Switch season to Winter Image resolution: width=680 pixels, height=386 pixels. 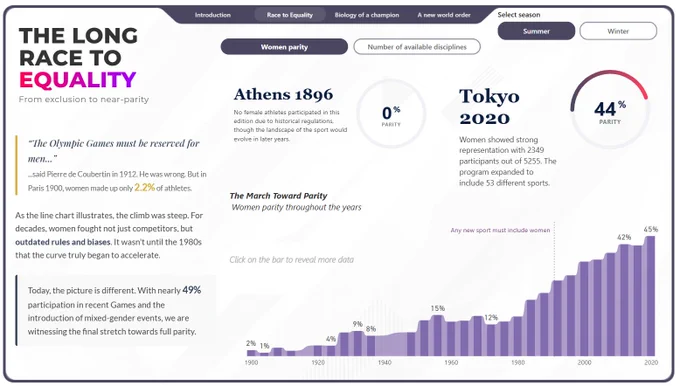coord(618,31)
